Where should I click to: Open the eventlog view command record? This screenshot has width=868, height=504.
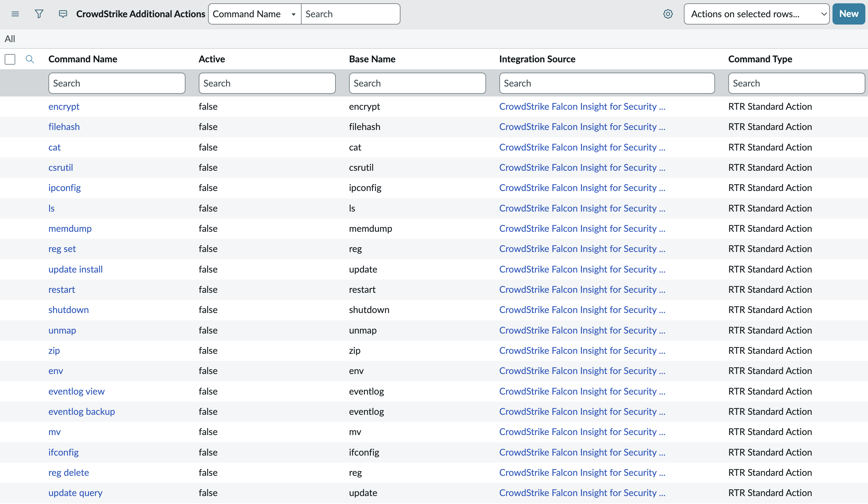(x=76, y=391)
